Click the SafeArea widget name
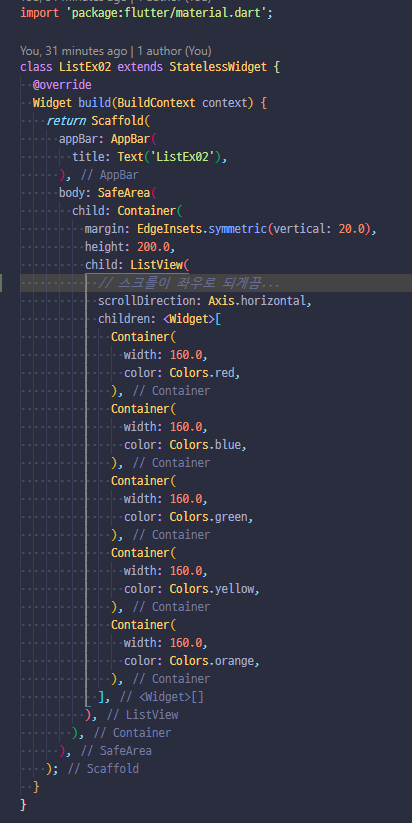Image resolution: width=412 pixels, height=823 pixels. coord(124,193)
